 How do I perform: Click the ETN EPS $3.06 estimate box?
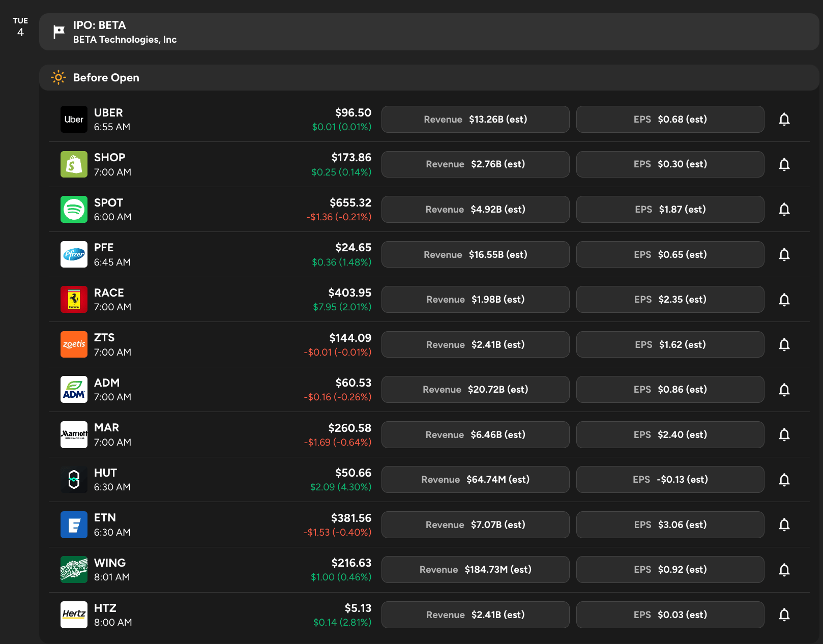tap(670, 524)
